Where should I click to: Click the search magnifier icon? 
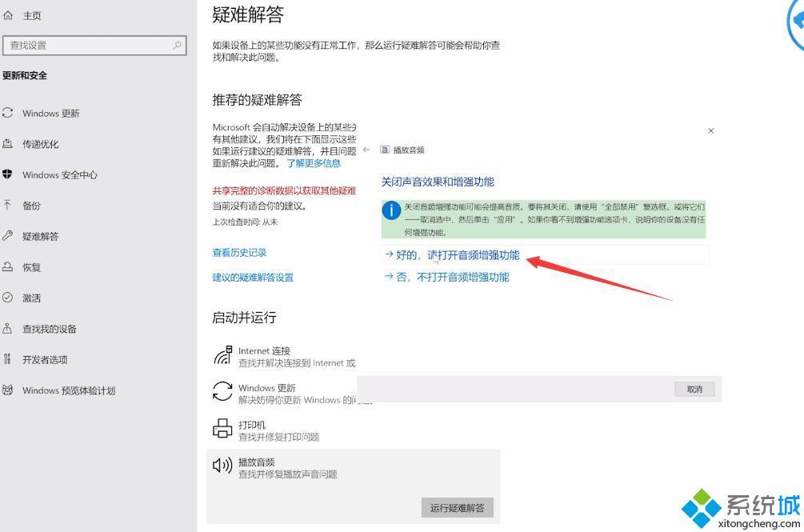pyautogui.click(x=177, y=46)
